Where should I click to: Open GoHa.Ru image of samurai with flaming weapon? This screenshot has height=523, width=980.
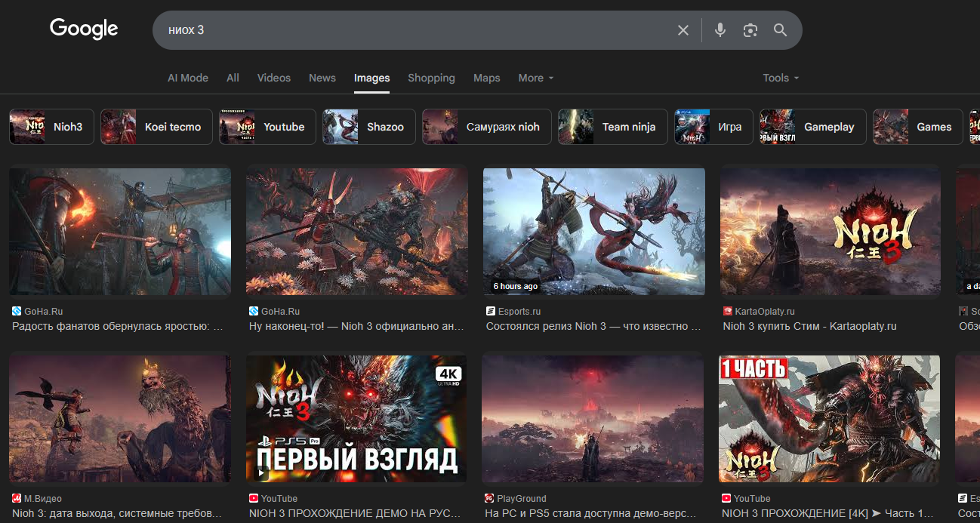click(x=120, y=231)
